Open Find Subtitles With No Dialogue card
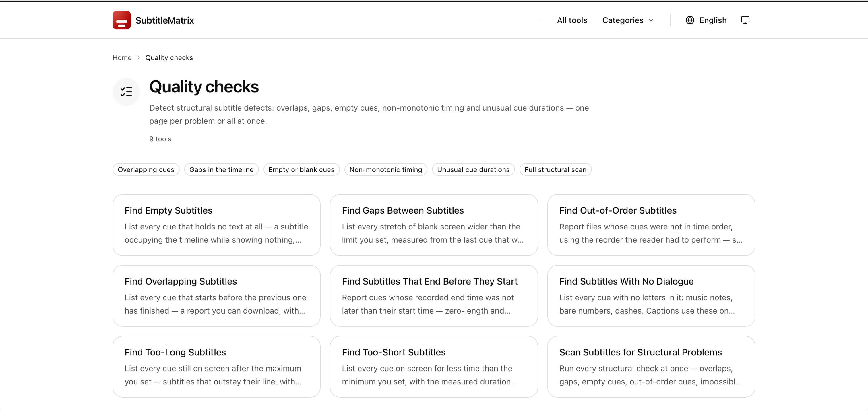Image resolution: width=868 pixels, height=414 pixels. click(651, 296)
